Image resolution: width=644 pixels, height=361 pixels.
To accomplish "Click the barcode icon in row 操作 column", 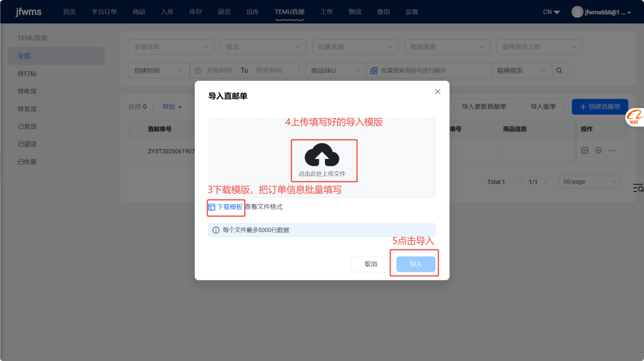I will (585, 151).
